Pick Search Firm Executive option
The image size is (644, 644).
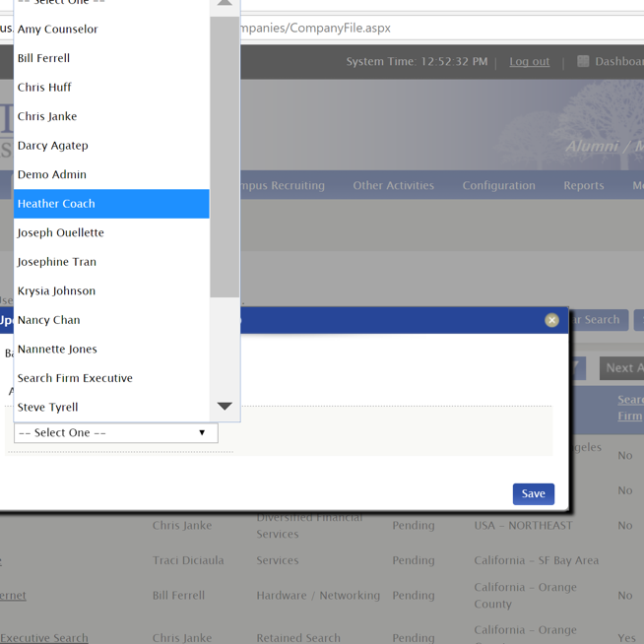111,378
